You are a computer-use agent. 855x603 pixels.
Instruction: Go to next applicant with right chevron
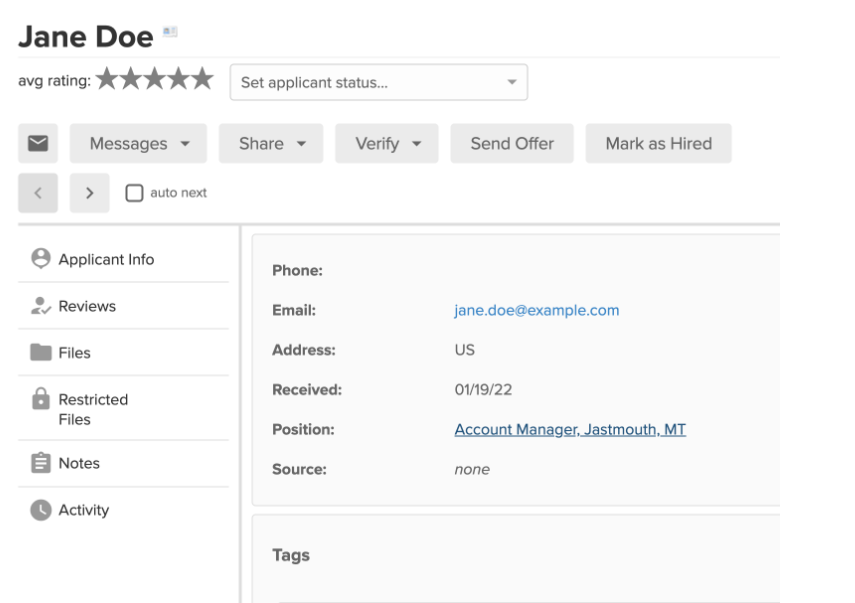click(89, 193)
